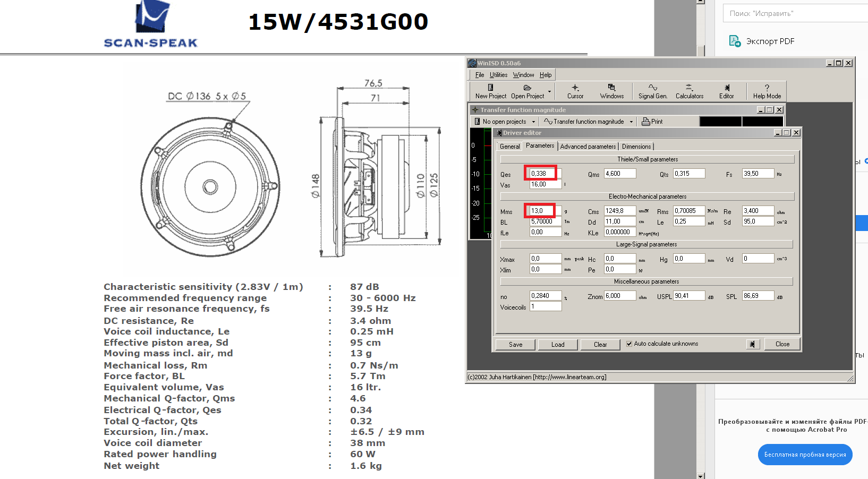The height and width of the screenshot is (479, 868).
Task: Activate the Cursor tool in WinISD
Action: 575,91
